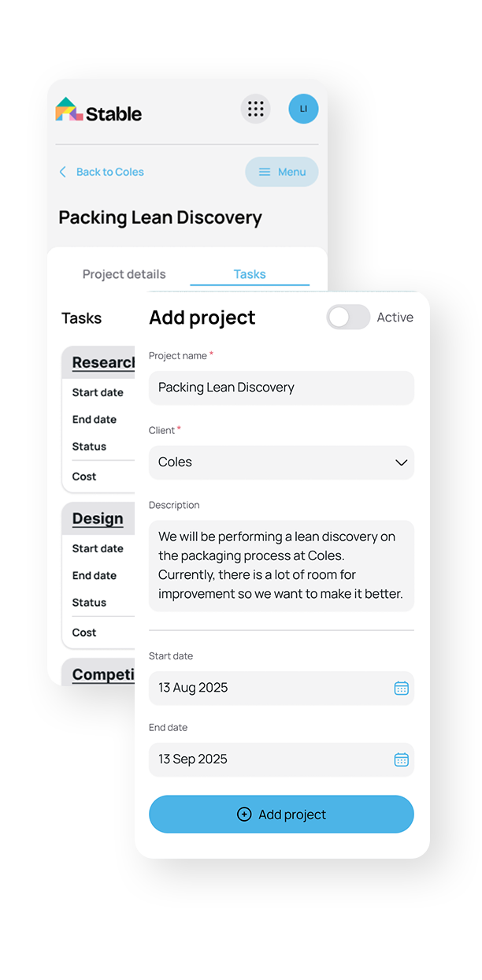Click the plus icon on Add project button
482x980 pixels.
click(244, 815)
